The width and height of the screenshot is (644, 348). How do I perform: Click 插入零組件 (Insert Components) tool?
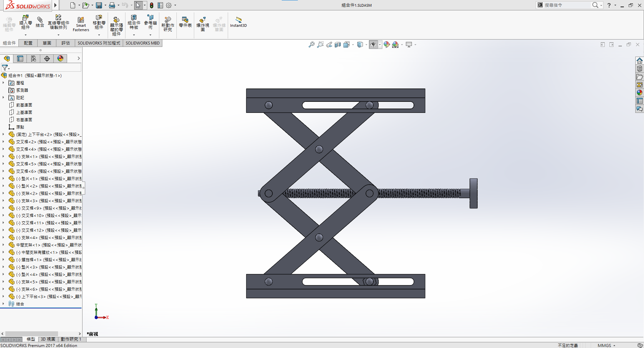coord(25,22)
